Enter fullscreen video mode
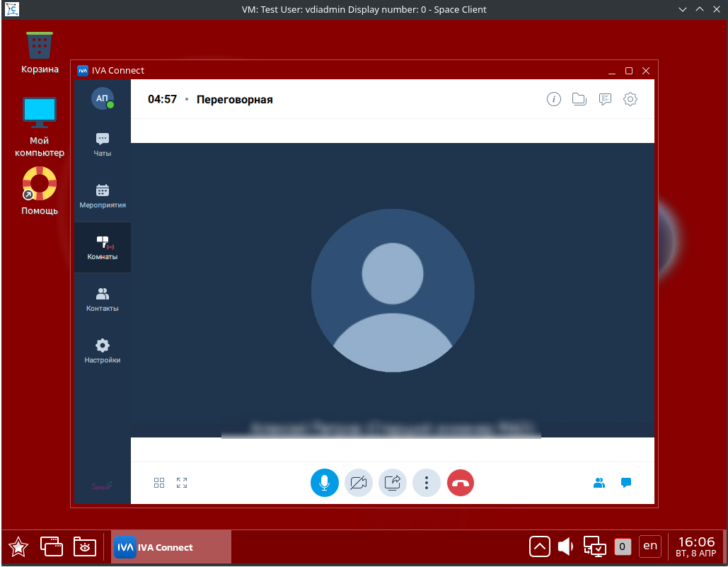 pos(182,483)
